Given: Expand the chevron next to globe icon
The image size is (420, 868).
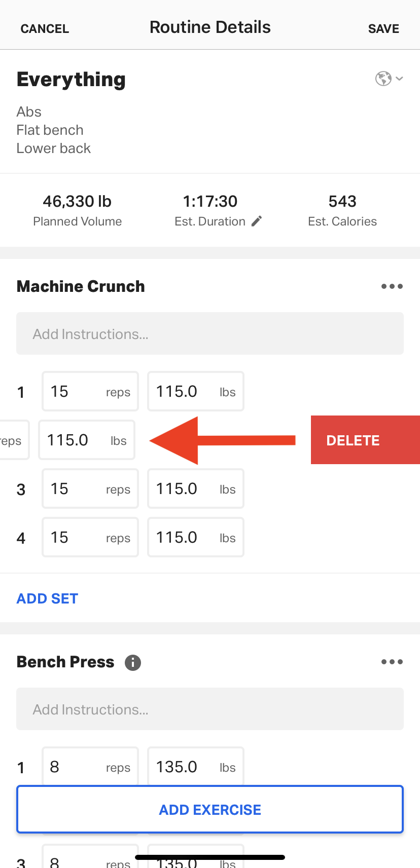Looking at the screenshot, I should 400,79.
